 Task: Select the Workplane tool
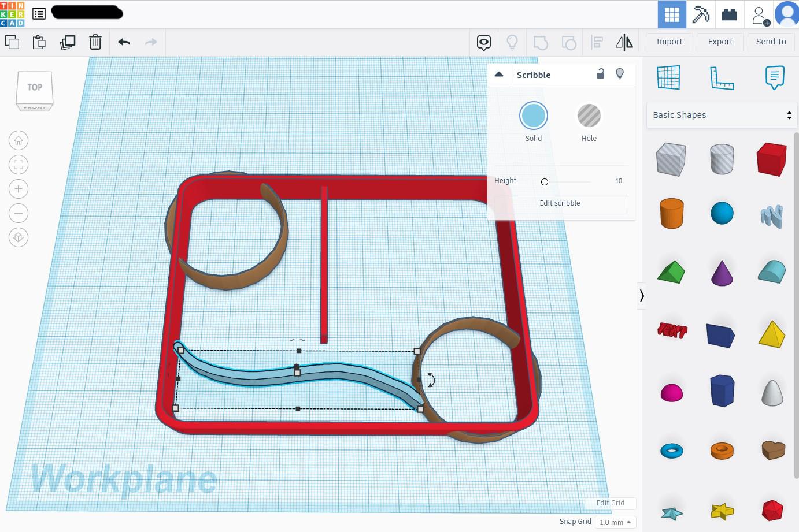coord(668,77)
